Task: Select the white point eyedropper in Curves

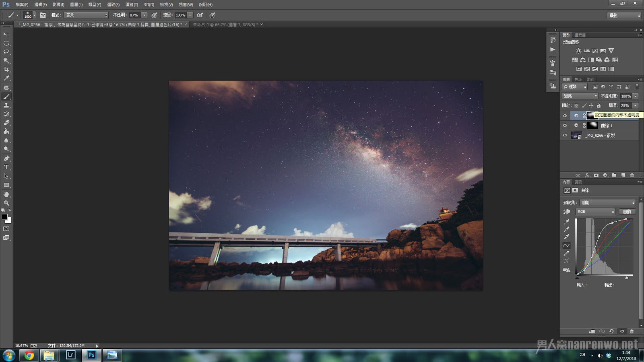Action: point(567,237)
